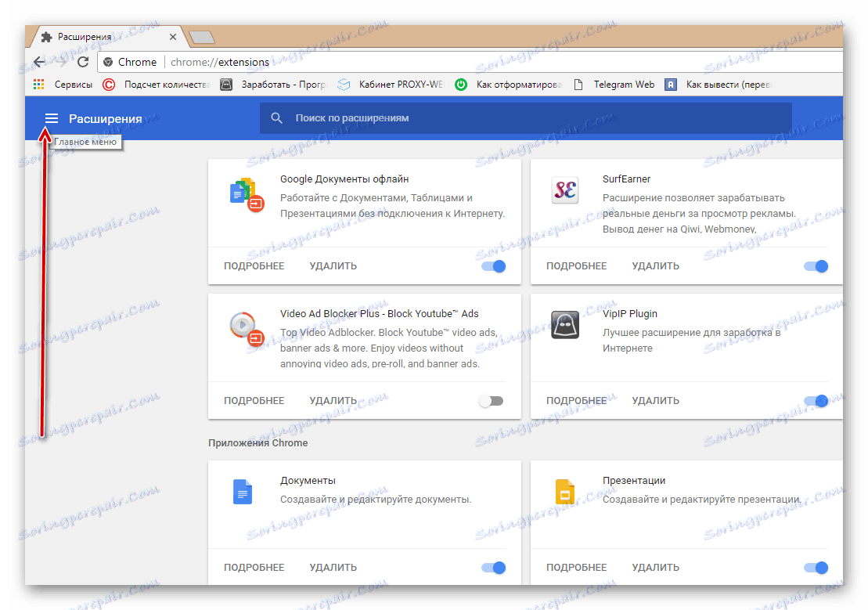Viewport: 868px width, 610px height.
Task: Toggle off the Документы app
Action: click(493, 568)
